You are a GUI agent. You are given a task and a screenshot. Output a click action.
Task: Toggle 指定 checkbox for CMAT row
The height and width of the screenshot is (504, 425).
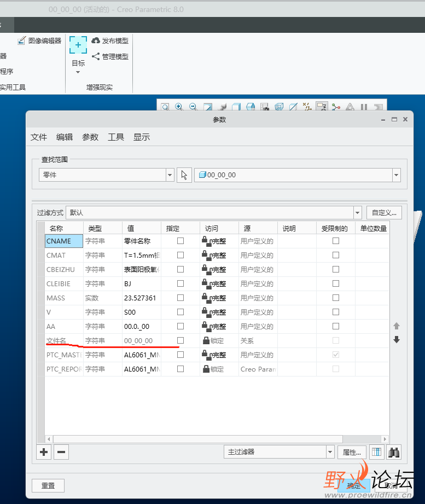181,255
